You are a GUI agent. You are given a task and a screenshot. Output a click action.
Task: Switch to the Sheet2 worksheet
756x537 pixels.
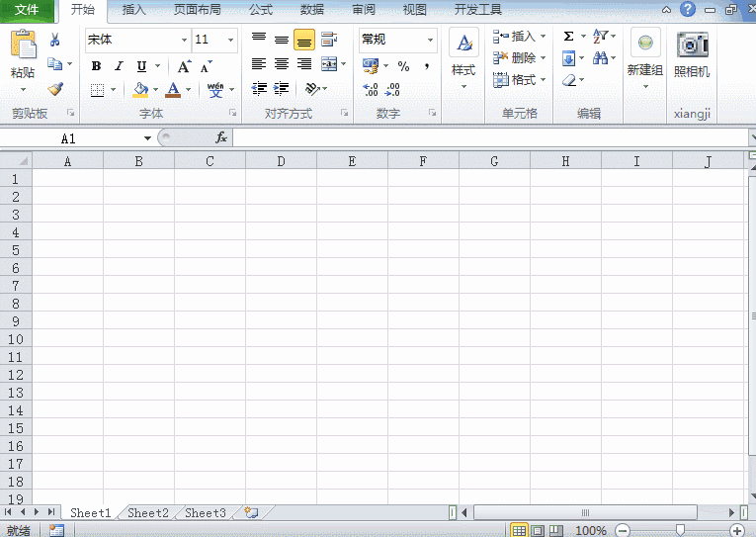(x=148, y=513)
